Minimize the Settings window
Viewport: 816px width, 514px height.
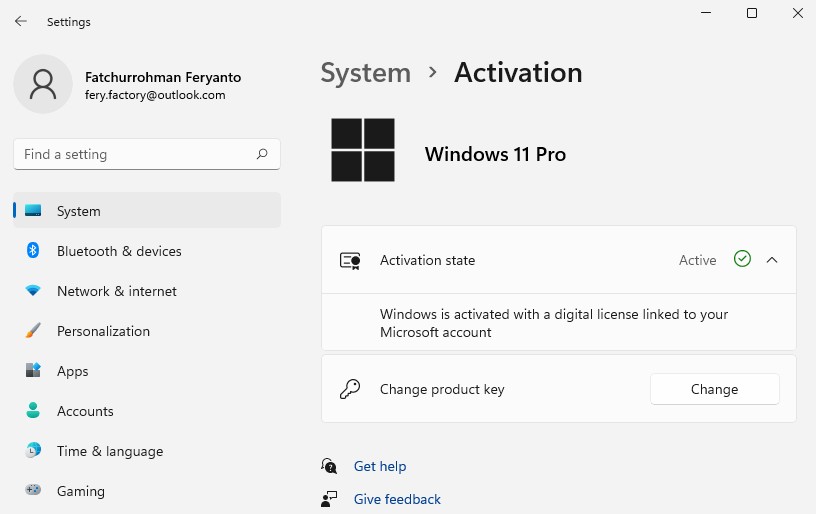706,13
